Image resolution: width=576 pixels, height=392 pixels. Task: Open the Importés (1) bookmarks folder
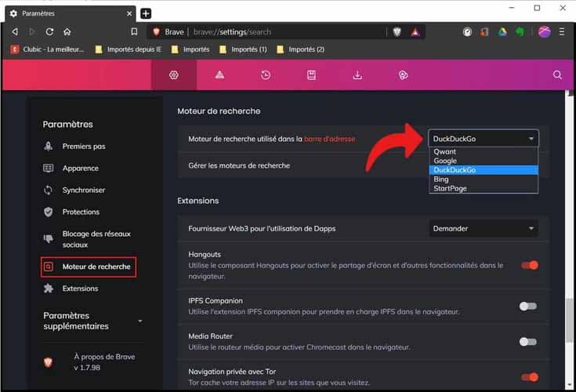click(243, 49)
